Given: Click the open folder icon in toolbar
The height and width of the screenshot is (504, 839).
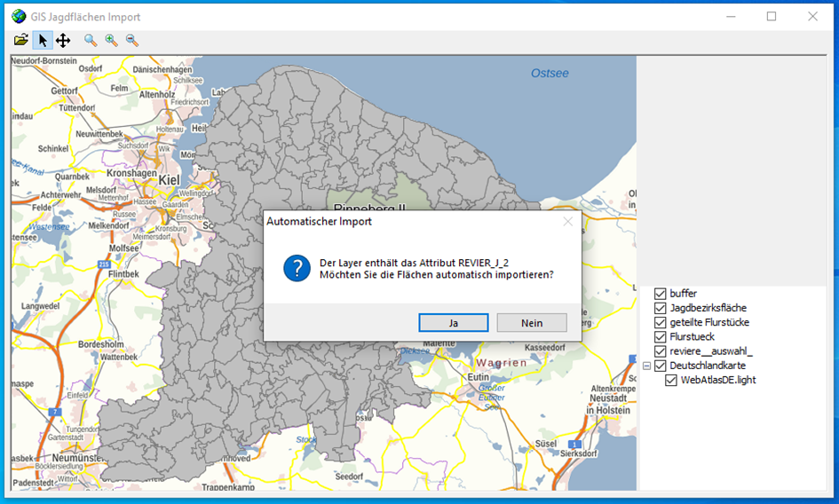Looking at the screenshot, I should [20, 40].
